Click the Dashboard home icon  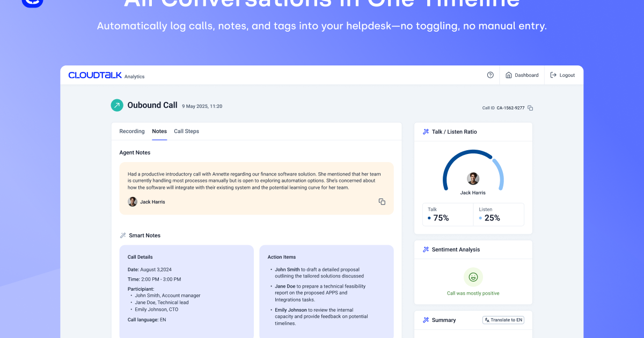(508, 75)
